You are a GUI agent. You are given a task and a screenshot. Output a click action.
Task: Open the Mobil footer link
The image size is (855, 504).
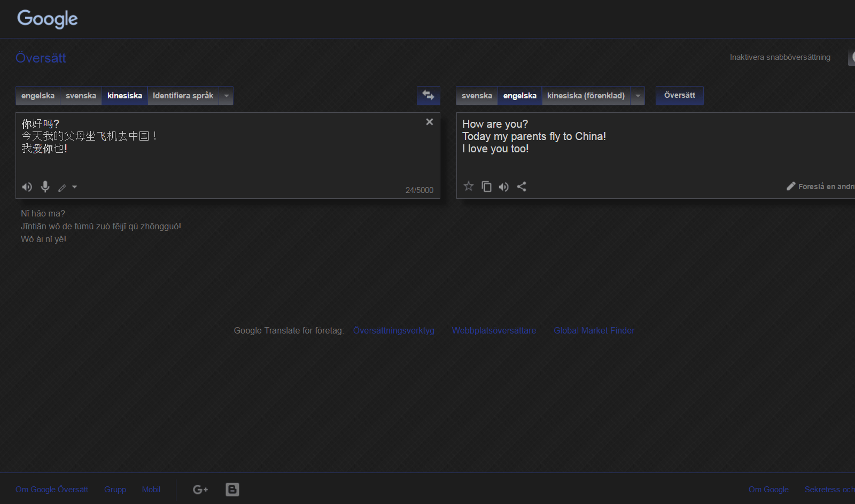pos(151,490)
